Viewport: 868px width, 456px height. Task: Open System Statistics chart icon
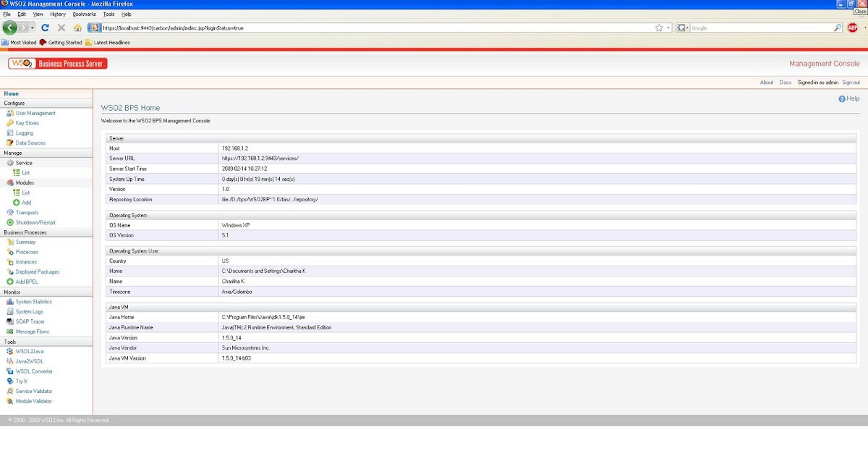click(9, 302)
